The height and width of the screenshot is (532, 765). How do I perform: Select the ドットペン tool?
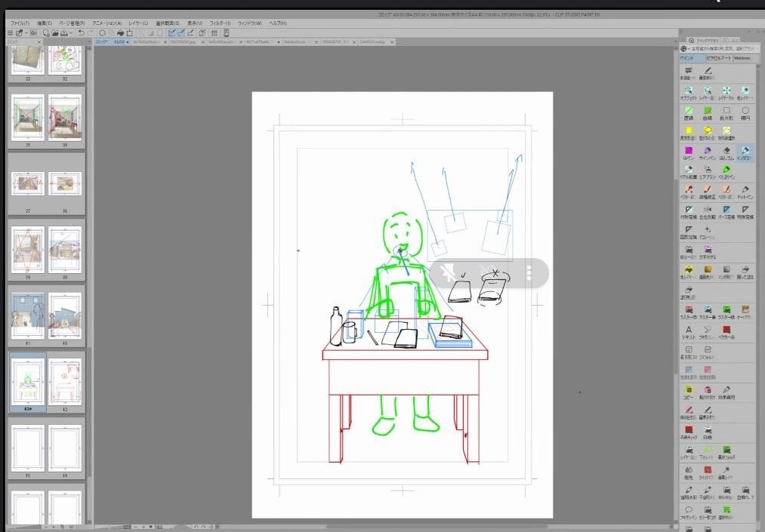(745, 192)
